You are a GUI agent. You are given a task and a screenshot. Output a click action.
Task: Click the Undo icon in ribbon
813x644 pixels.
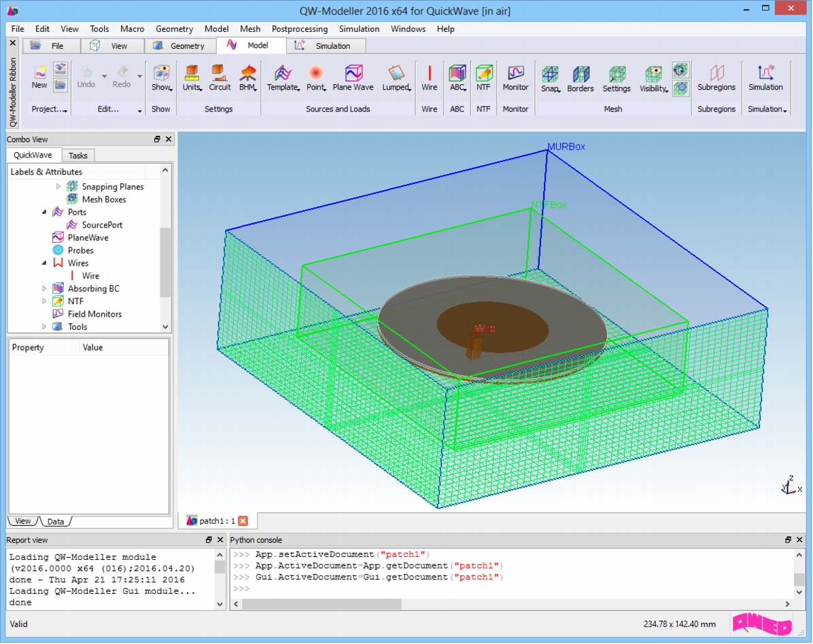pos(86,72)
